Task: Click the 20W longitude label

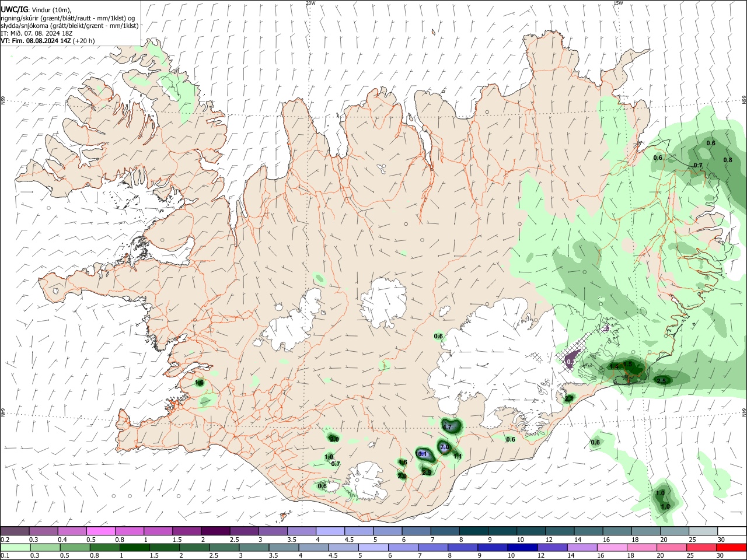Action: coord(310,3)
